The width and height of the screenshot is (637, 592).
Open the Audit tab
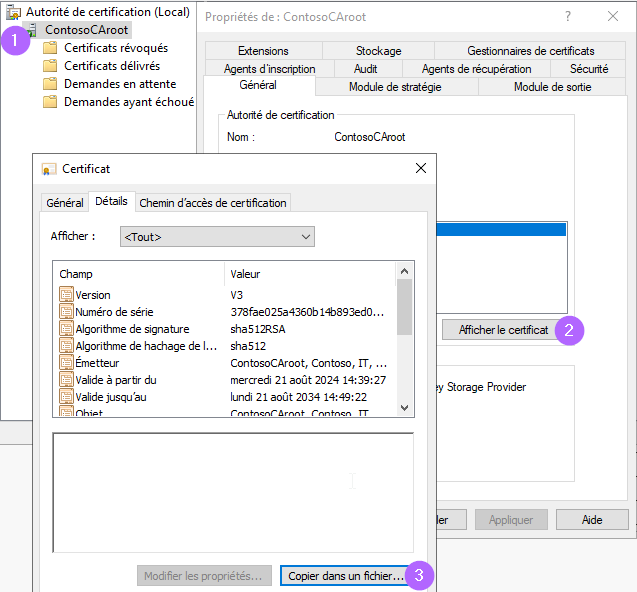coord(366,69)
